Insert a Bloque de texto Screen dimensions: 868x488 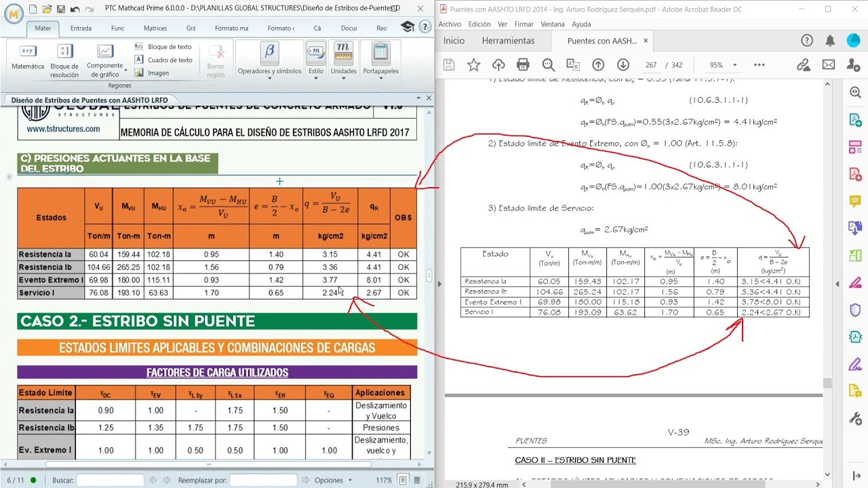163,47
